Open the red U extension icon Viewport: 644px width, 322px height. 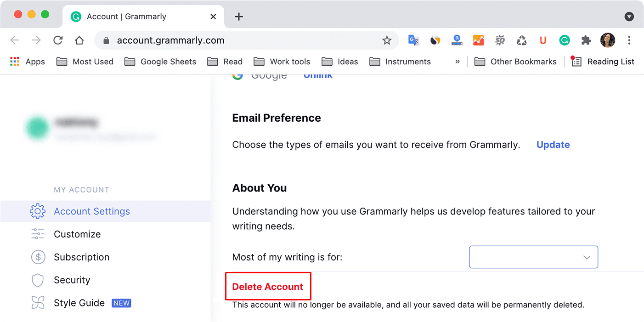point(543,40)
